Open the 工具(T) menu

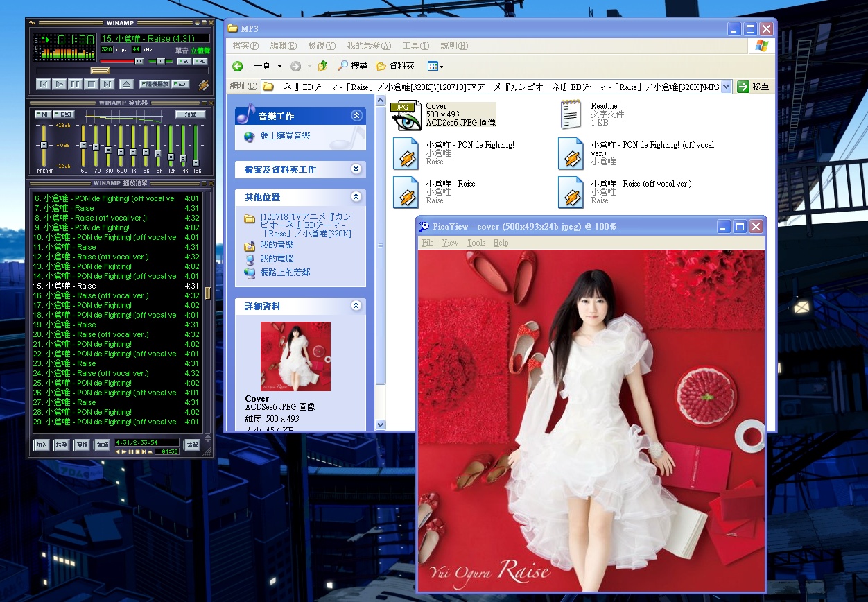coord(415,46)
